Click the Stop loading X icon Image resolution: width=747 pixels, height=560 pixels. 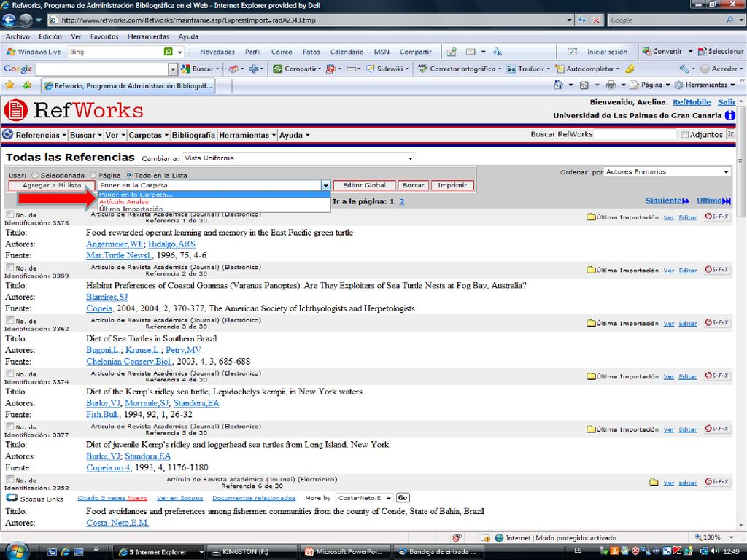(597, 20)
